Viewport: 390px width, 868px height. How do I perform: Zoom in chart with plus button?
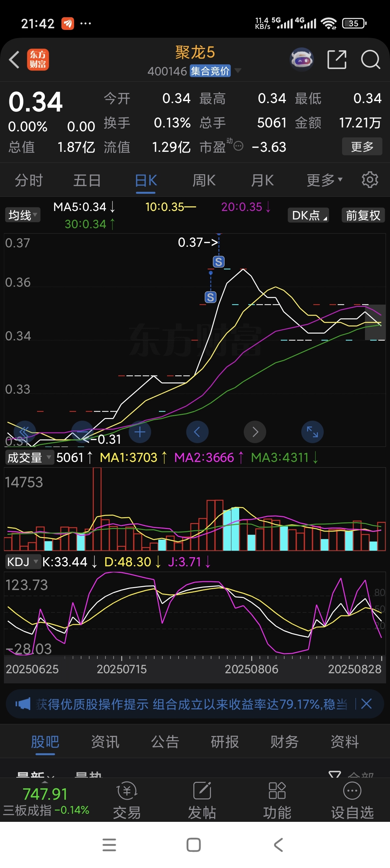click(140, 432)
